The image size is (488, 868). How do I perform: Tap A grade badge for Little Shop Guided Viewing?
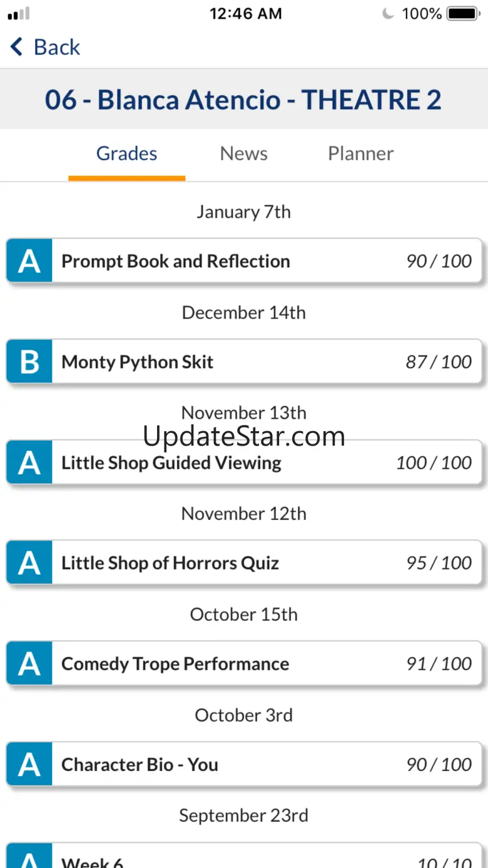(x=29, y=463)
